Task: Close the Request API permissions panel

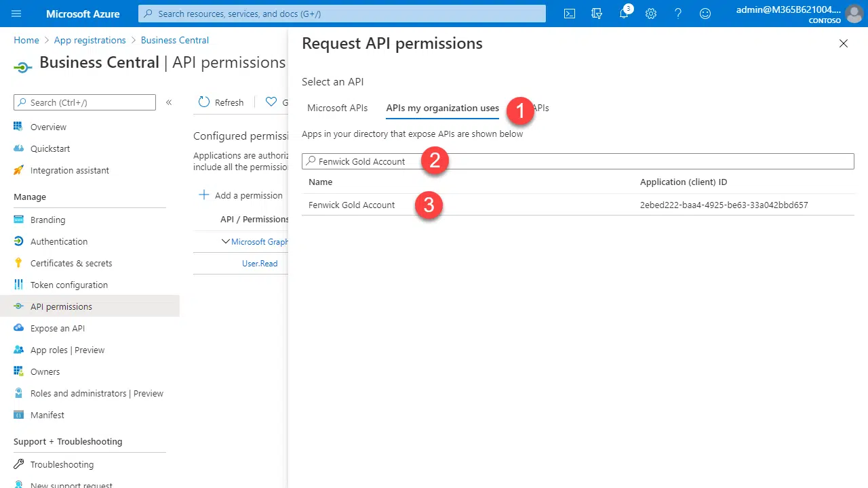Action: coord(843,43)
